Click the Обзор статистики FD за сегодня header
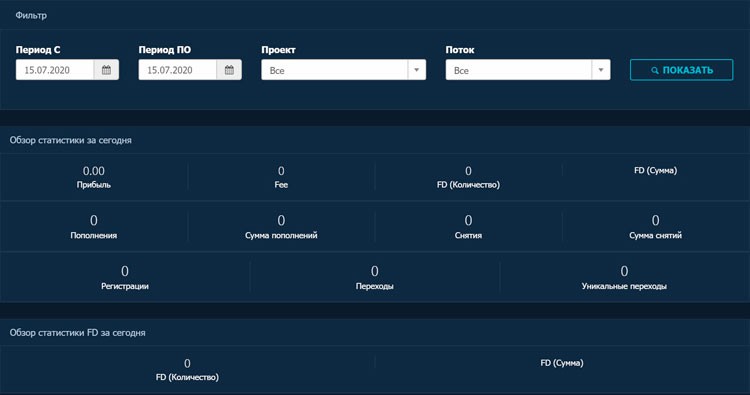Viewport: 750px width, 395px height. (77, 333)
